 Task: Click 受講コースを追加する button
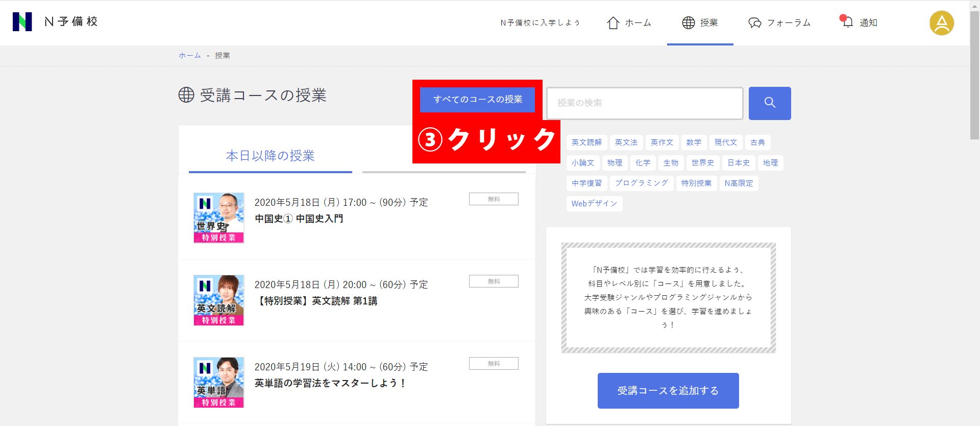pos(668,391)
